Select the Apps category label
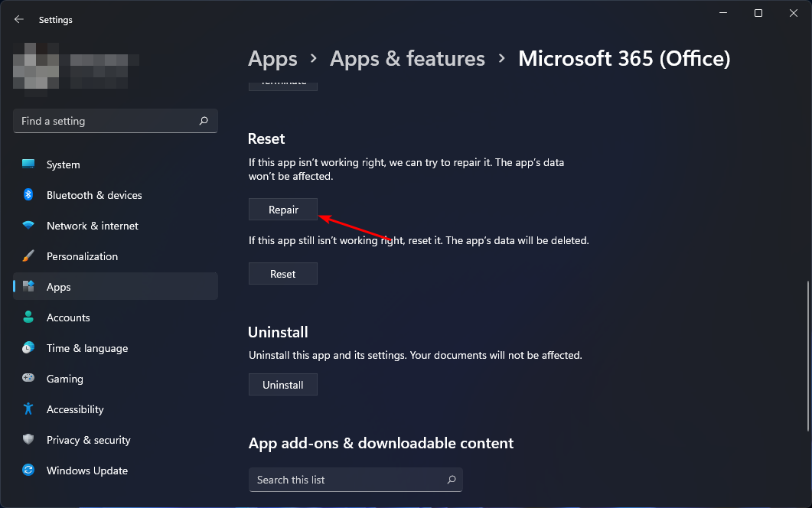 pyautogui.click(x=58, y=287)
